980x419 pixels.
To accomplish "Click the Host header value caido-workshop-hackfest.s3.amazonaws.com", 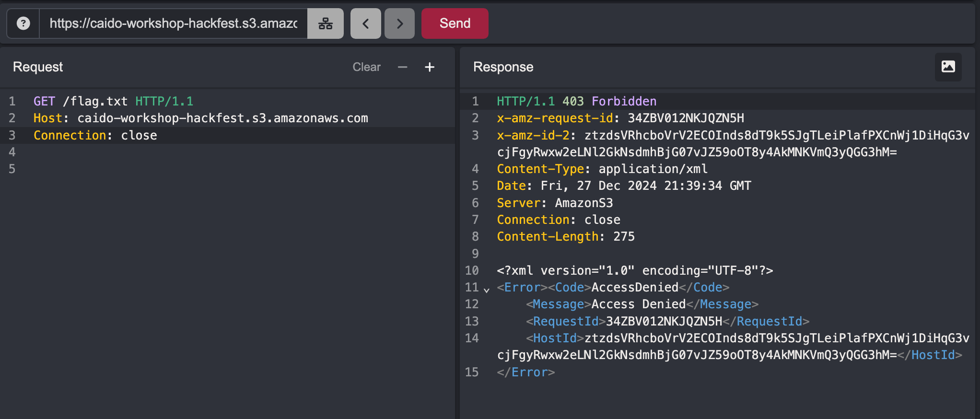I will coord(222,118).
